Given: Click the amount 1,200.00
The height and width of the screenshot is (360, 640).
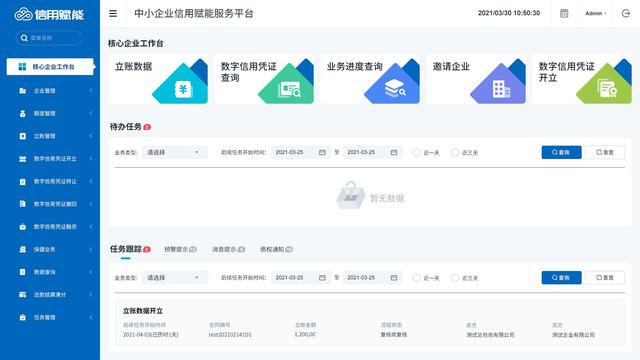Looking at the screenshot, I should click(x=304, y=334).
